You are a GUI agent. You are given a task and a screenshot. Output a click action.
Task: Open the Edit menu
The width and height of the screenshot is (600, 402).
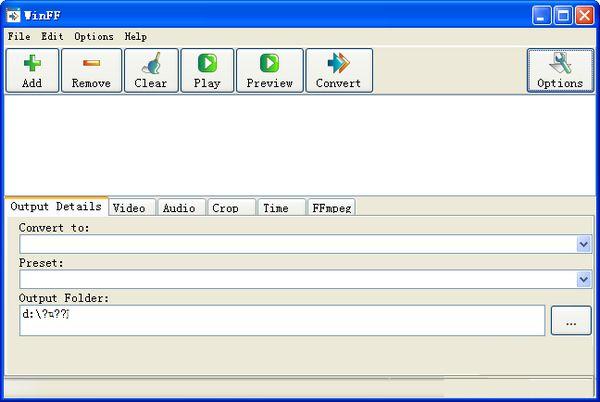click(x=52, y=37)
